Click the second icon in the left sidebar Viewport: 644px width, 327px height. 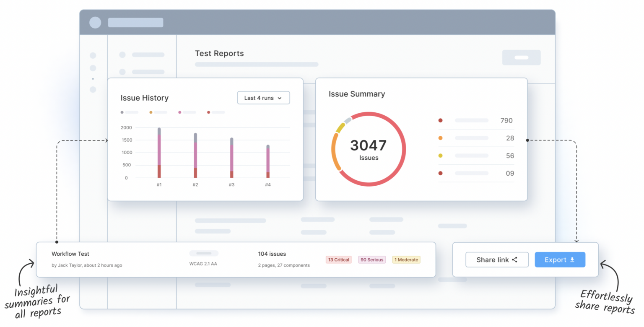(93, 67)
